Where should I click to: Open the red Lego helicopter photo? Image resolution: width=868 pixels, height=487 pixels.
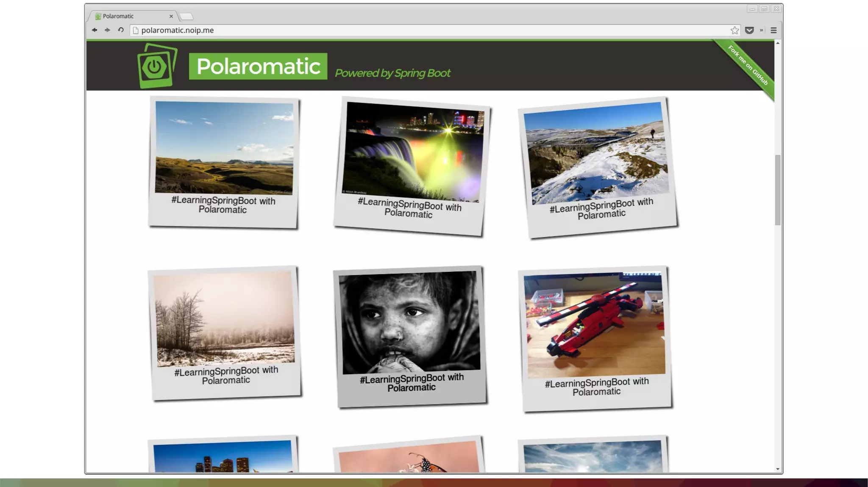click(x=595, y=324)
